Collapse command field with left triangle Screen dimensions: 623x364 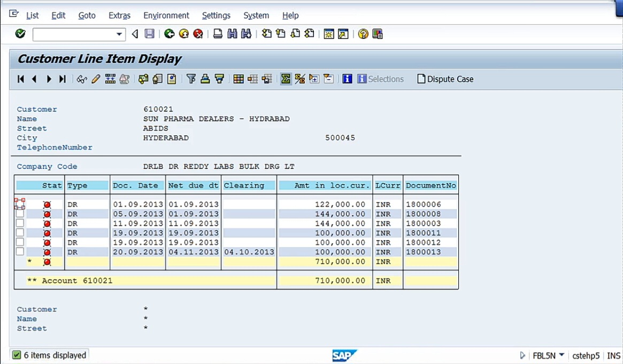pyautogui.click(x=135, y=34)
